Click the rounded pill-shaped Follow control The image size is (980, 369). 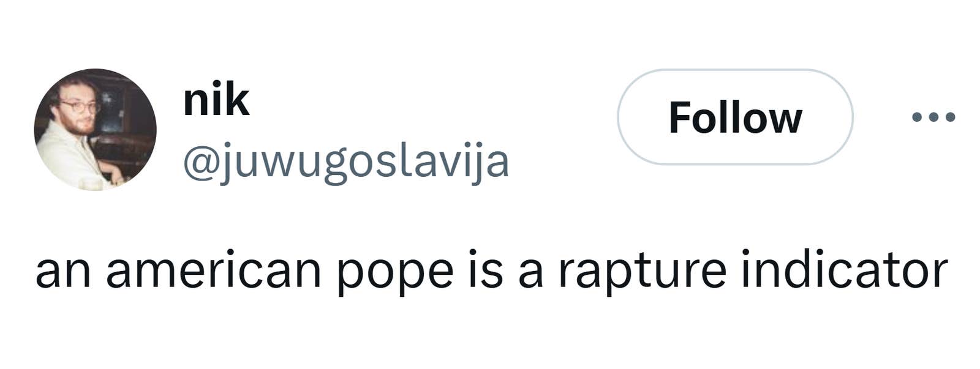click(736, 118)
